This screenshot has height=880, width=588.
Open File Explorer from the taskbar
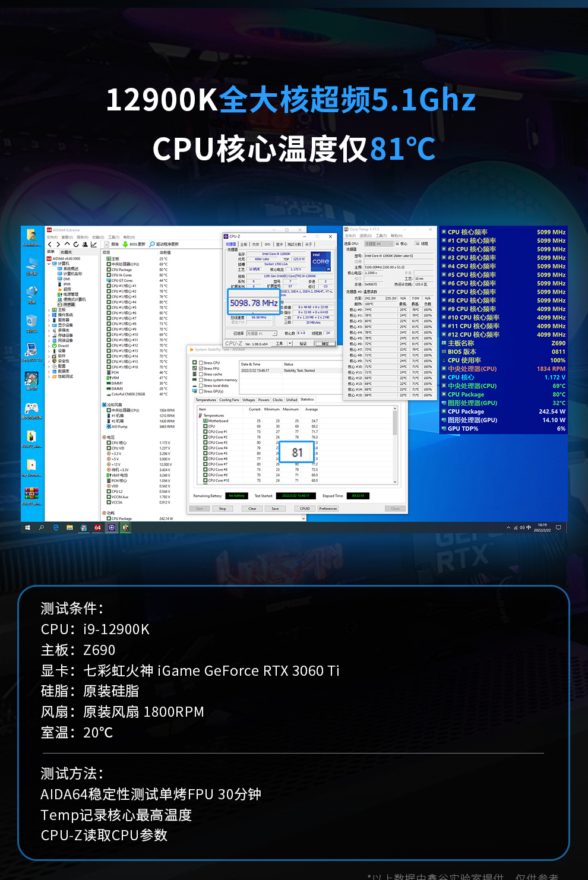[x=69, y=527]
